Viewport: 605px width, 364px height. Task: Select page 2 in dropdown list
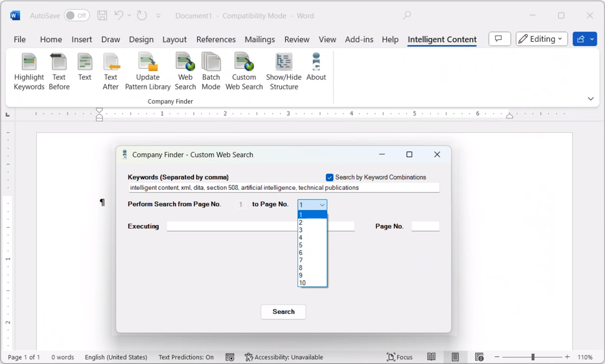(312, 223)
